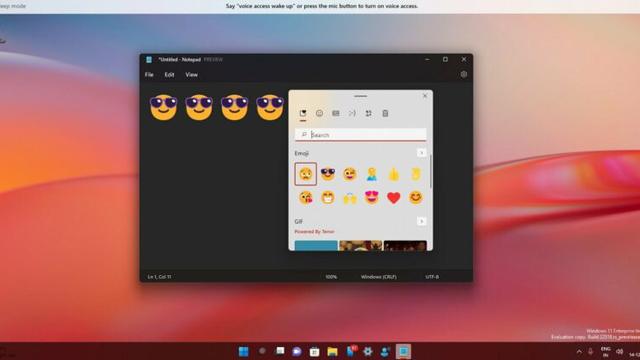Expand the GIF section arrow
Viewport: 640px width, 360px height.
tap(421, 221)
